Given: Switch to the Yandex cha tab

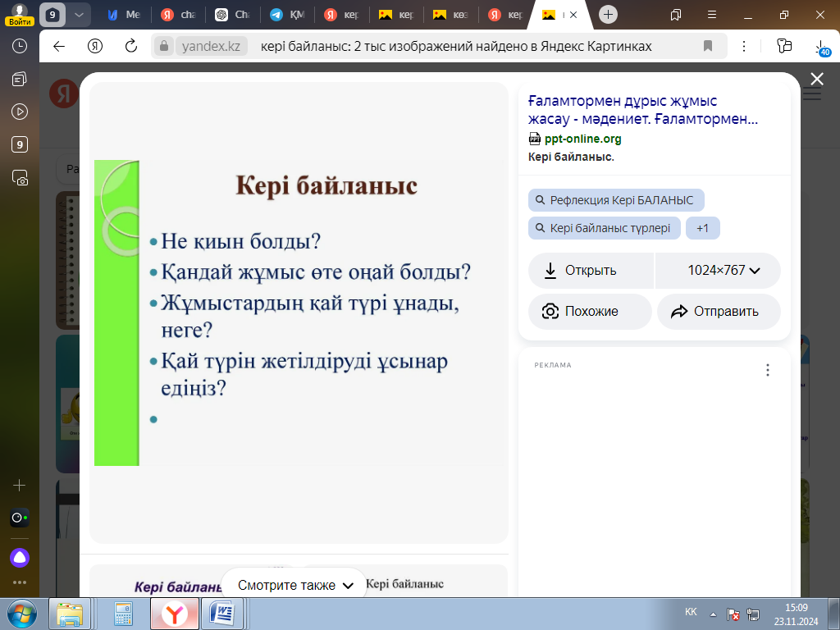Looking at the screenshot, I should click(x=179, y=15).
